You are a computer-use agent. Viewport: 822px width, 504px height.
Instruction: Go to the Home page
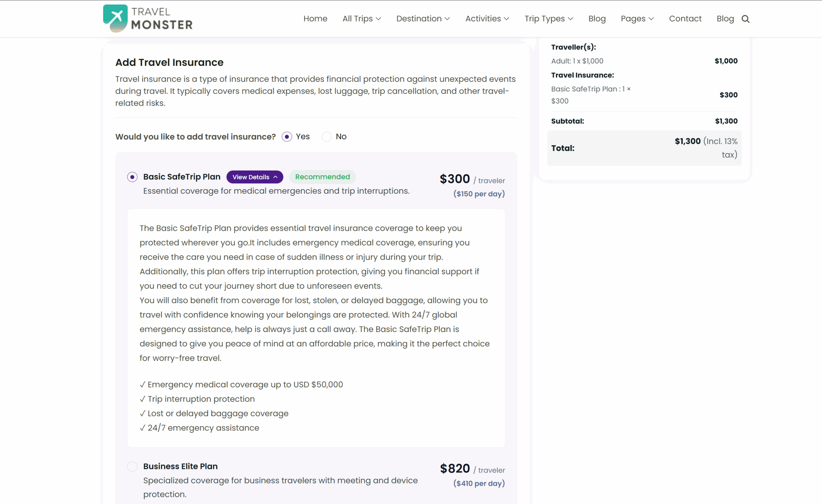pos(315,19)
